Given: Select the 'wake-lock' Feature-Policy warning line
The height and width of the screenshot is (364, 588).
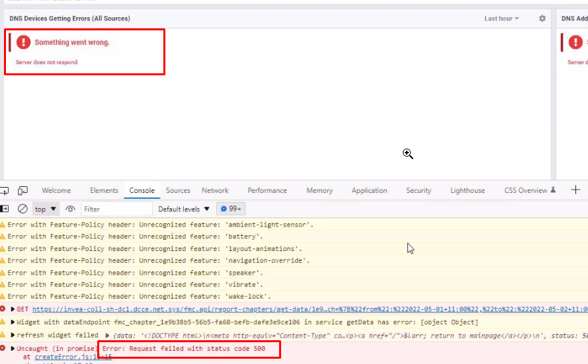Looking at the screenshot, I should pyautogui.click(x=294, y=296).
